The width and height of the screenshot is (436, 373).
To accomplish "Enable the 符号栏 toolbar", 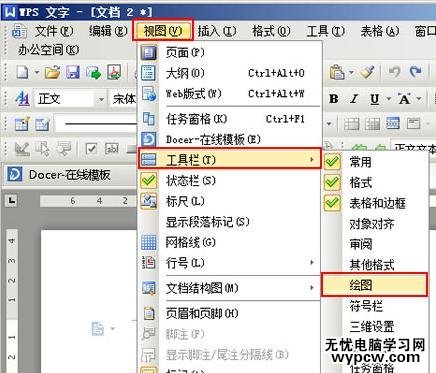I will (375, 306).
